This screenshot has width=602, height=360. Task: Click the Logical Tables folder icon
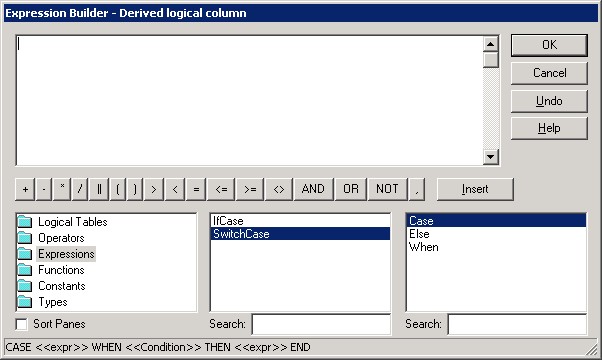25,222
